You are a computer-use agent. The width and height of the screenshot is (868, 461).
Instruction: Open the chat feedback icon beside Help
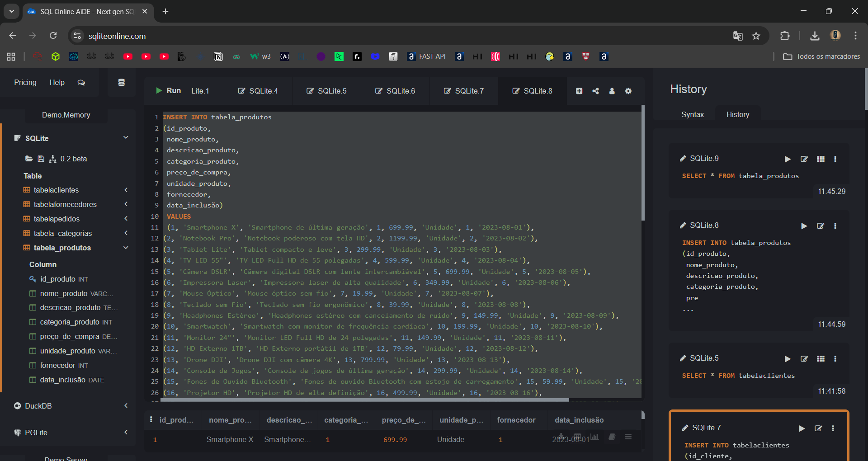pyautogui.click(x=81, y=82)
